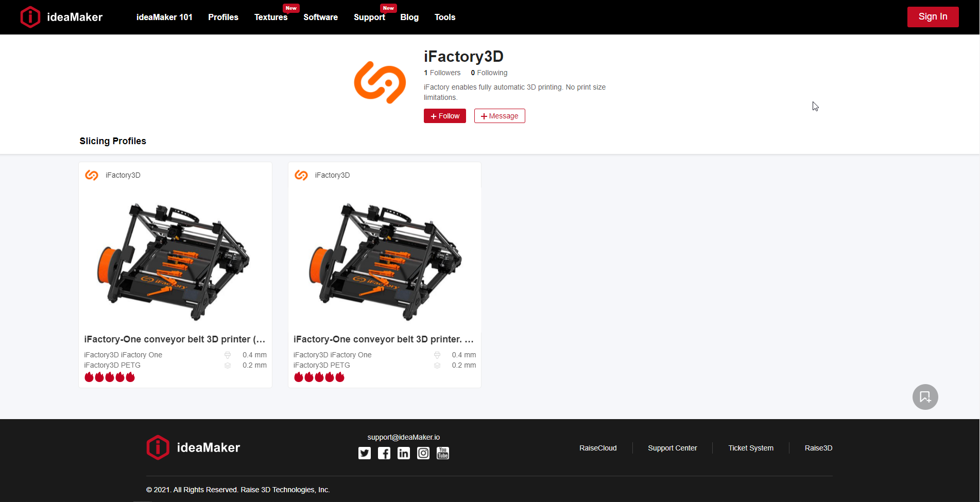The width and height of the screenshot is (980, 502).
Task: Open the Software menu item
Action: [320, 17]
